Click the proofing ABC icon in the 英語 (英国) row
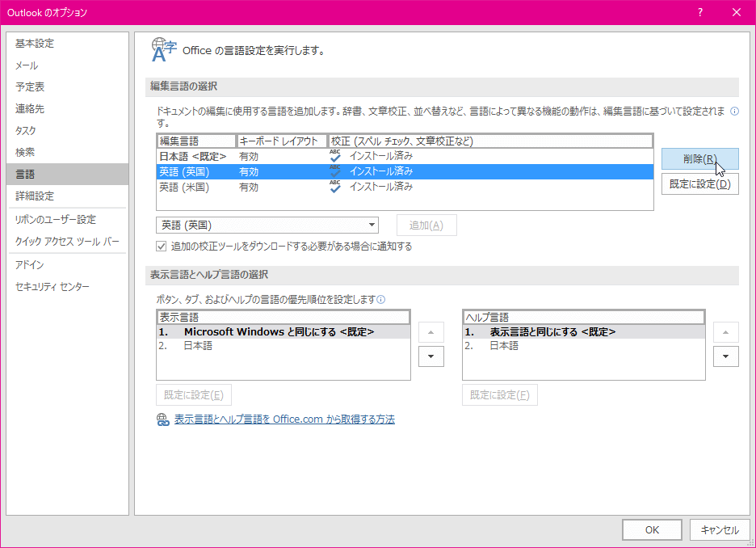This screenshot has width=756, height=548. [335, 171]
